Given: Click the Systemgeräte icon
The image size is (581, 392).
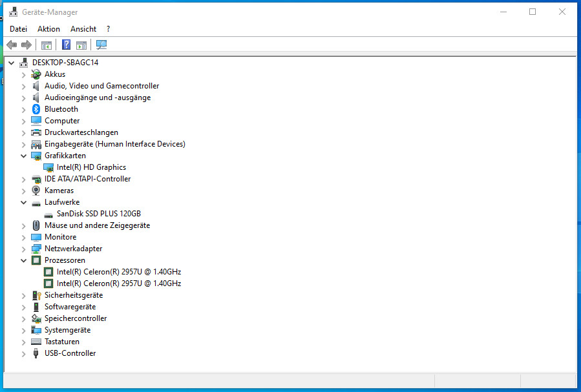Looking at the screenshot, I should [36, 330].
